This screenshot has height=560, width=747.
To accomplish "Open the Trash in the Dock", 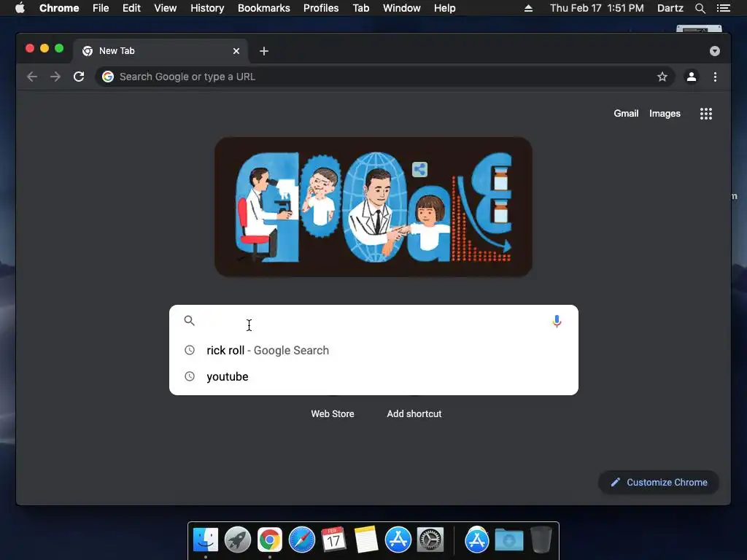I will pyautogui.click(x=541, y=540).
